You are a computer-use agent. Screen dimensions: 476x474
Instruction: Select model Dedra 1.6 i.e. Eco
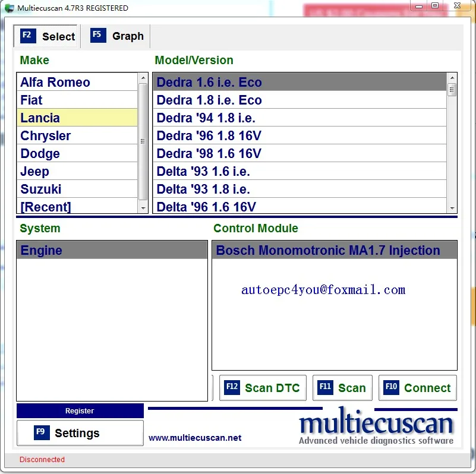tap(300, 82)
